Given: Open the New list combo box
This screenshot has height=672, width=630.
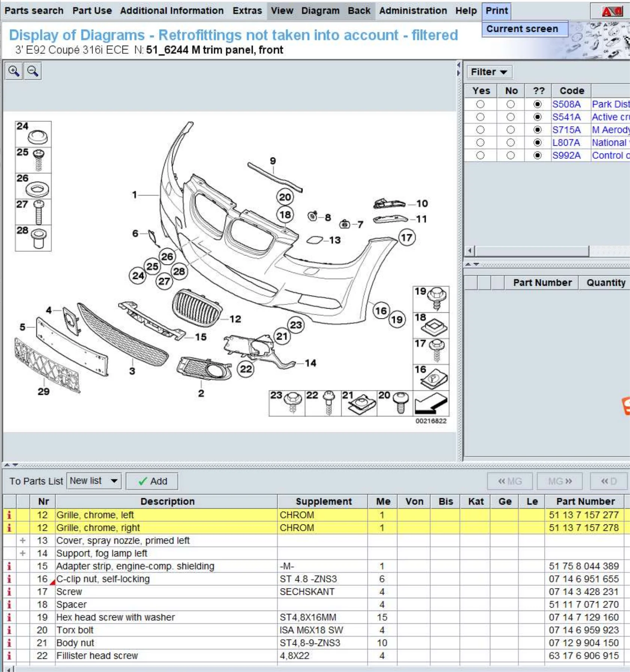Looking at the screenshot, I should pos(94,481).
